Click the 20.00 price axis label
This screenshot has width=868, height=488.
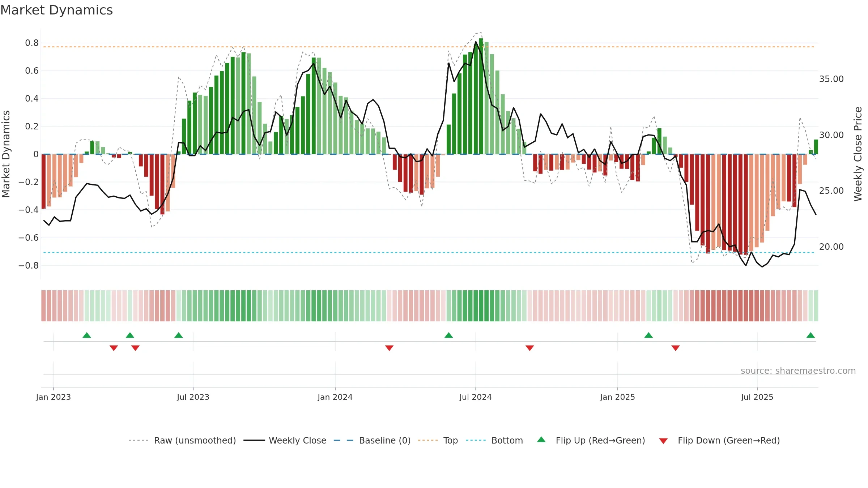coord(831,247)
